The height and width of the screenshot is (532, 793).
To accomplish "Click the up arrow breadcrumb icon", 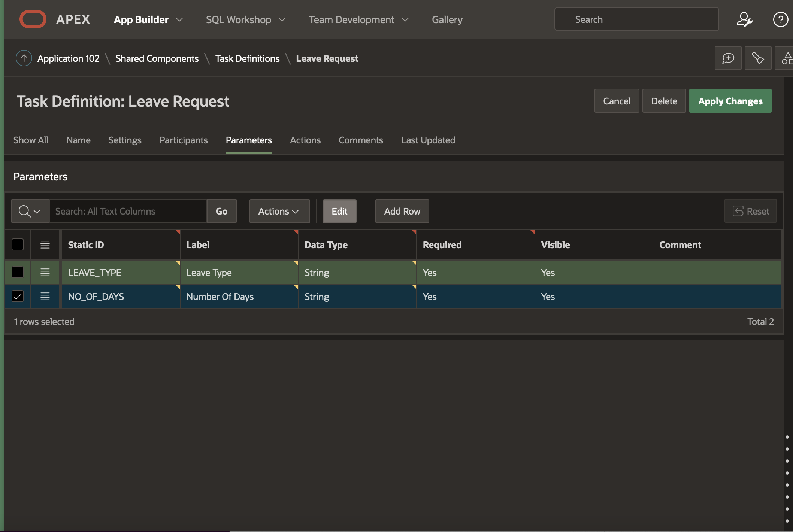I will [x=24, y=58].
